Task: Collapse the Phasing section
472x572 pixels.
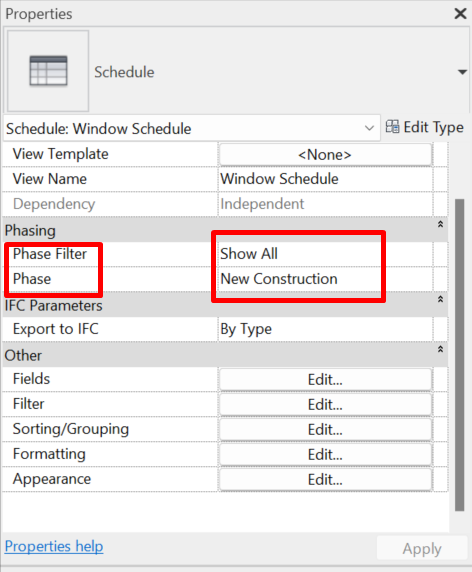Action: coord(440,224)
